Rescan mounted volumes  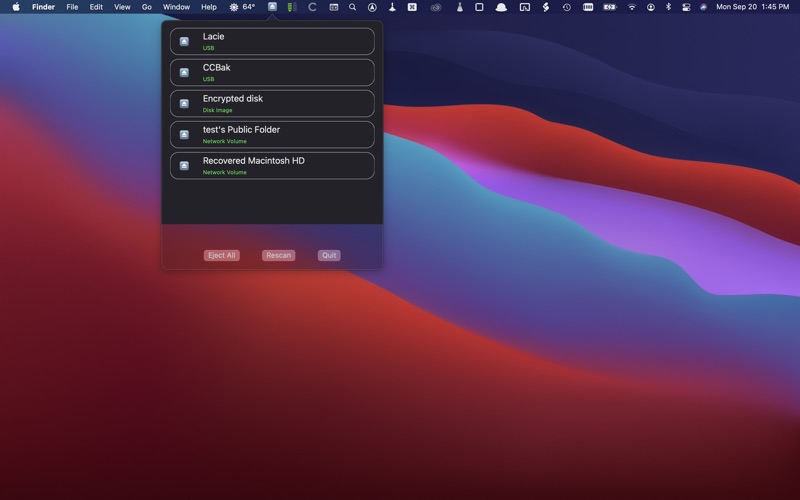point(279,255)
